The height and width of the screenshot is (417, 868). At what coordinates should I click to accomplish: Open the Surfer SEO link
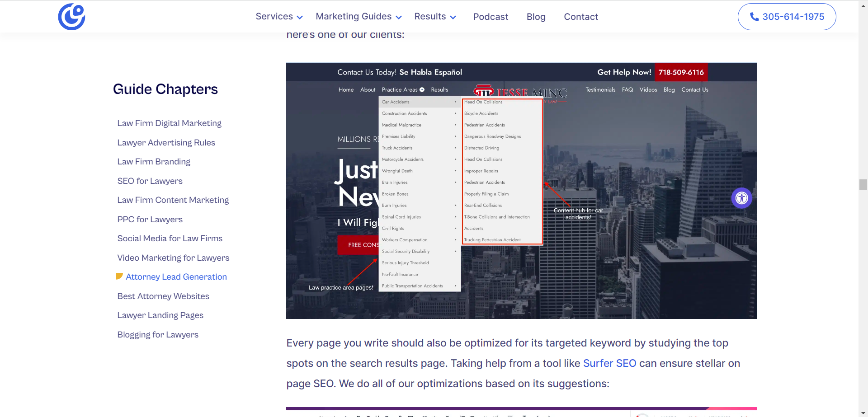[x=609, y=363]
